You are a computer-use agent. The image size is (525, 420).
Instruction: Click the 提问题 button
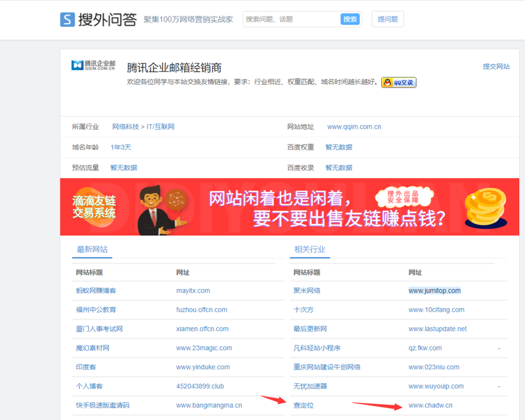tap(388, 20)
